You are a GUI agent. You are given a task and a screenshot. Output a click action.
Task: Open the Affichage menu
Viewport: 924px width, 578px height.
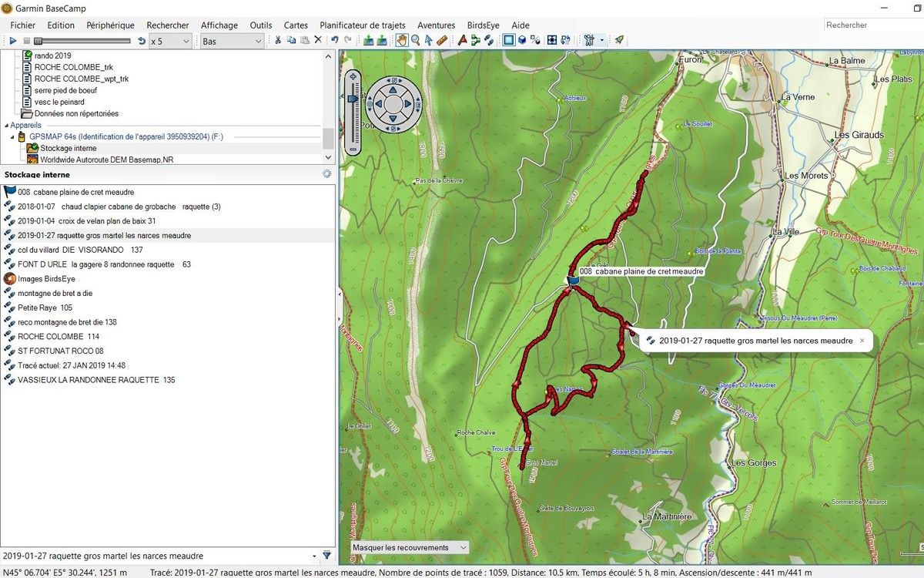[219, 25]
